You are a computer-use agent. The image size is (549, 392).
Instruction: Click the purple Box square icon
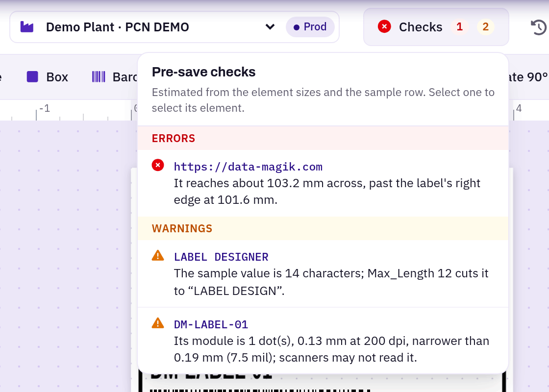tap(32, 76)
